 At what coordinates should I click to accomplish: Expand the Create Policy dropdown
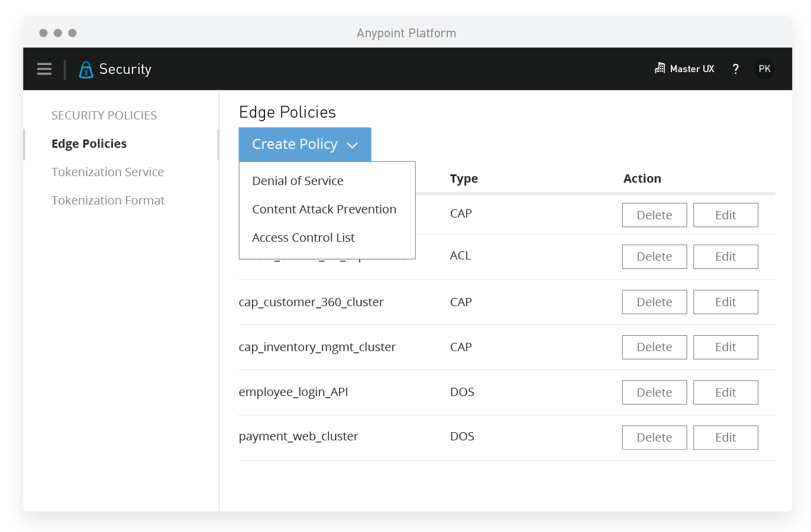coord(305,144)
